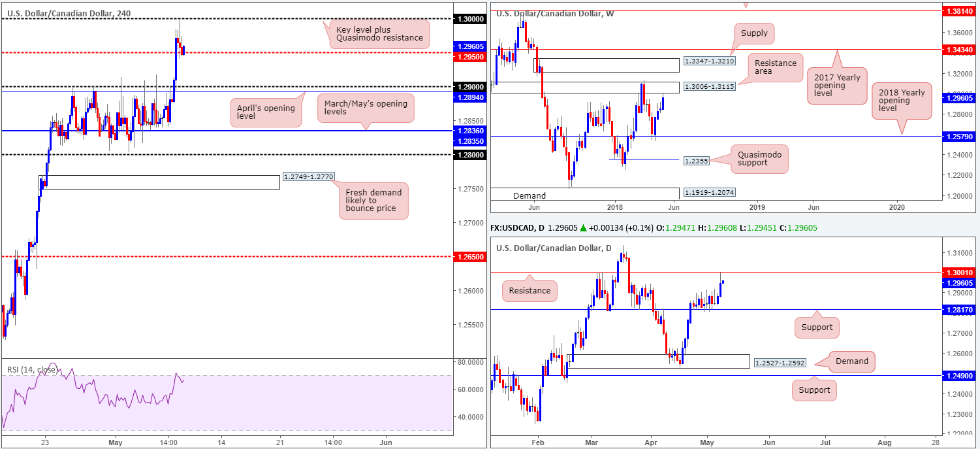Click the 'C:1.29605' close value in header
The width and height of the screenshot is (980, 449).
point(798,227)
